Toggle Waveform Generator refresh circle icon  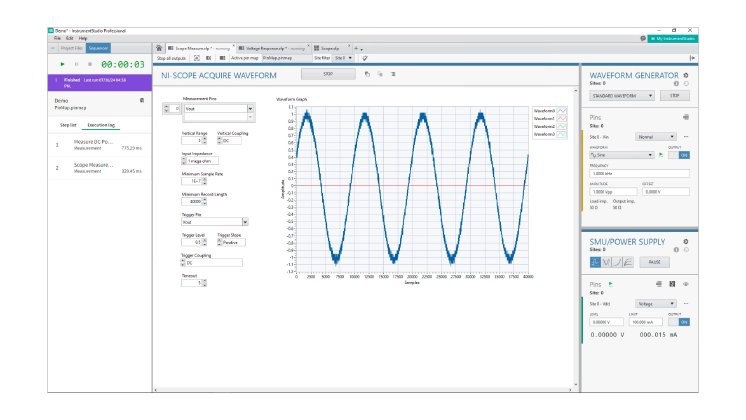pos(686,84)
